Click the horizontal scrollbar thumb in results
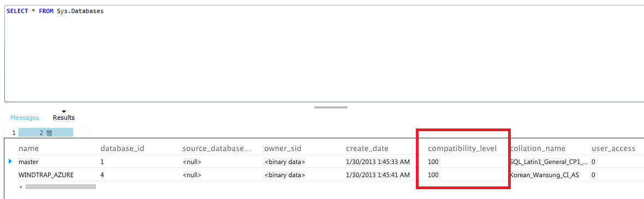Screen dimensions: 644x199 61,186
